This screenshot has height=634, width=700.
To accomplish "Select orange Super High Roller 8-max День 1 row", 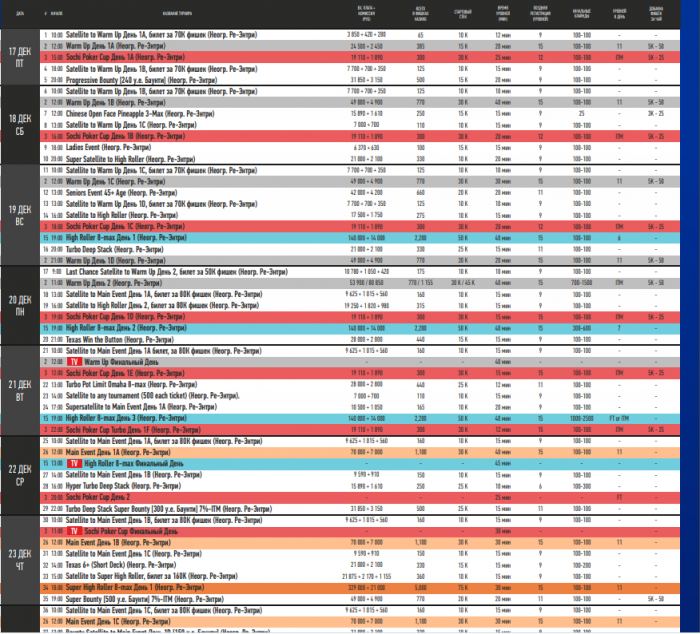I will point(360,588).
